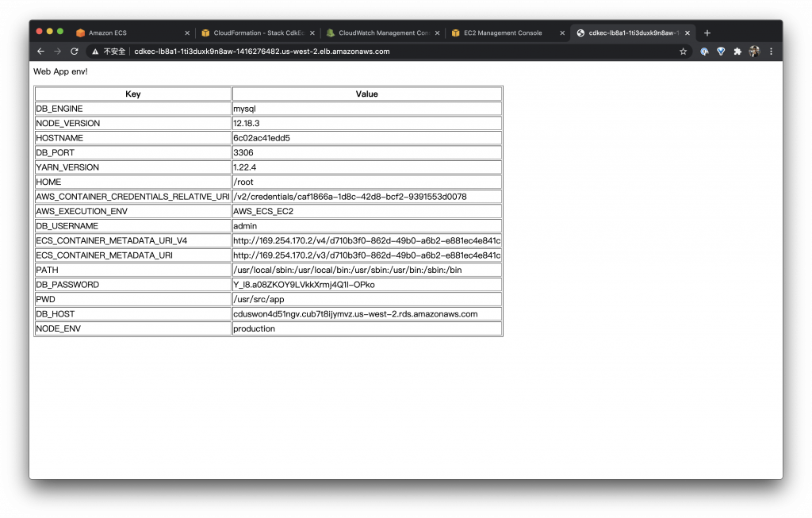
Task: Switch to the CloudFormation Stack tab
Action: click(258, 33)
